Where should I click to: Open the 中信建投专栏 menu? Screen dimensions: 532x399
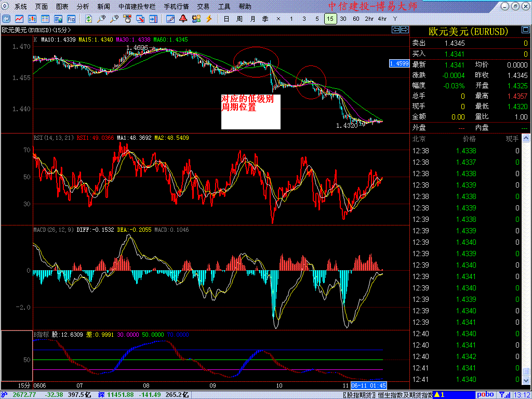tap(137, 6)
